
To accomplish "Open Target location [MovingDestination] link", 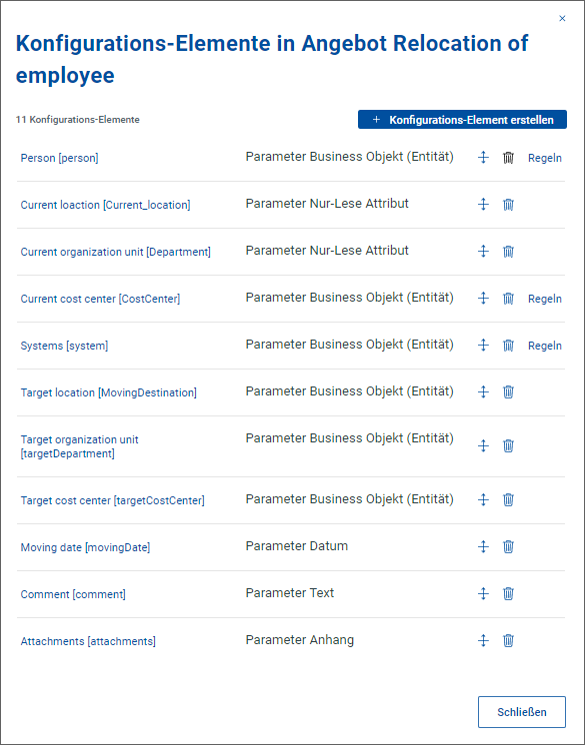I will [108, 393].
